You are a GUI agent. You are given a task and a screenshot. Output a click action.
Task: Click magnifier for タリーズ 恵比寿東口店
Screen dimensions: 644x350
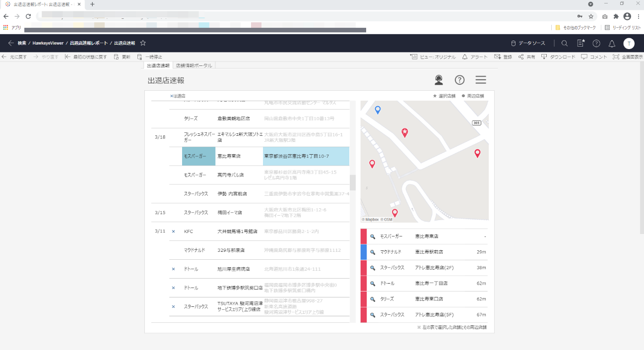pyautogui.click(x=373, y=299)
